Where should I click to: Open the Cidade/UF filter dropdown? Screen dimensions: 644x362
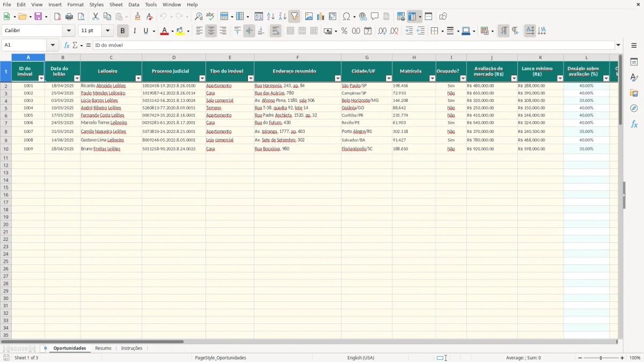tap(389, 78)
